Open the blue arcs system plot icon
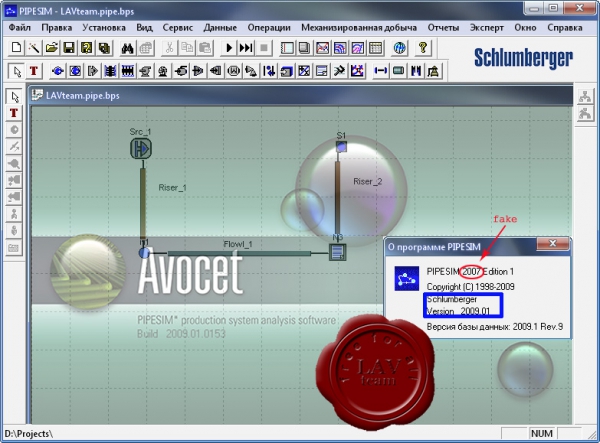This screenshot has width=600, height=443. tap(340, 48)
